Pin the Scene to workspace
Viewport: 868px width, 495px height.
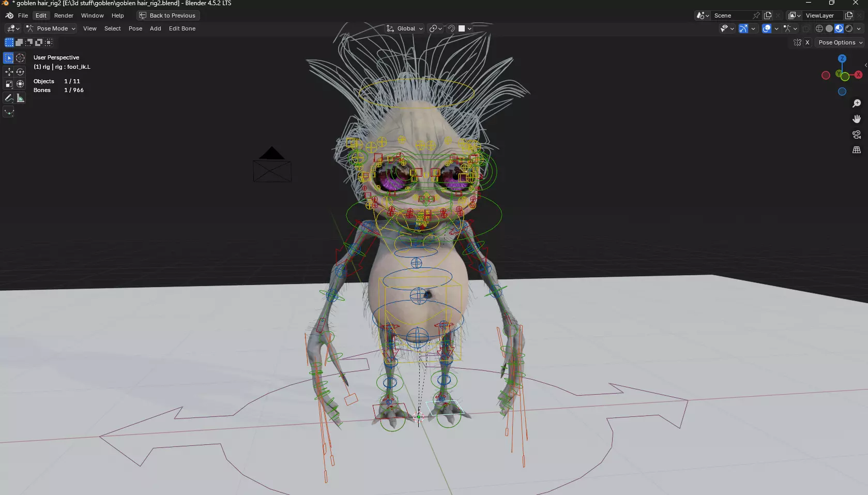756,16
